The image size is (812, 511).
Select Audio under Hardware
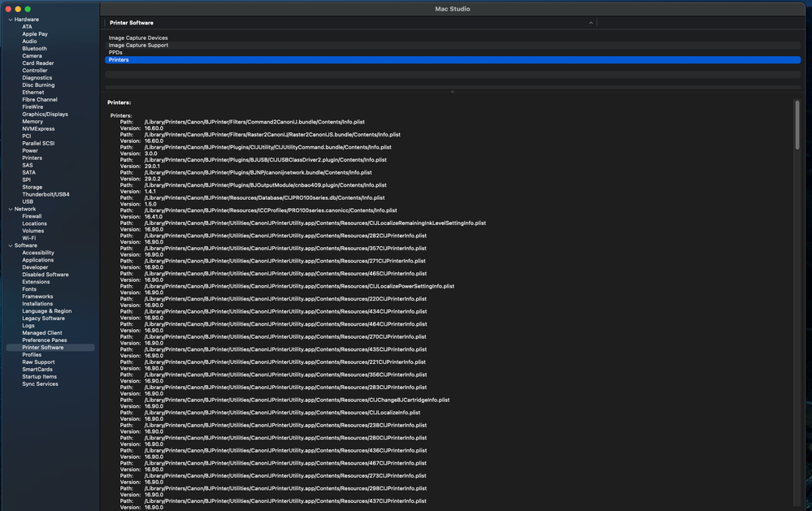[29, 41]
